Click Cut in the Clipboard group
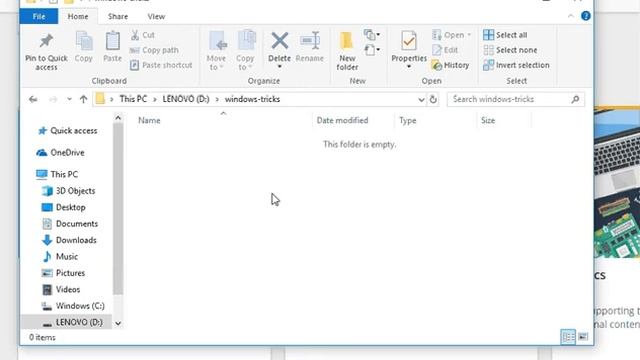The image size is (640, 360). (142, 35)
